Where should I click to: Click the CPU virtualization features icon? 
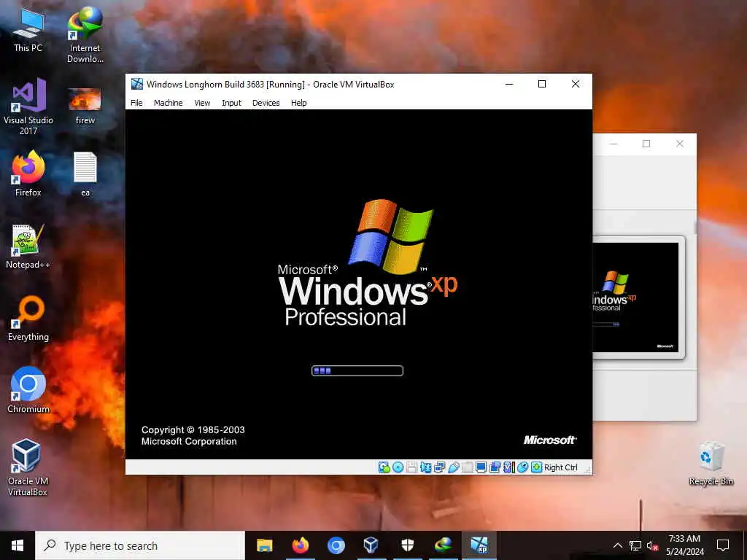point(508,467)
